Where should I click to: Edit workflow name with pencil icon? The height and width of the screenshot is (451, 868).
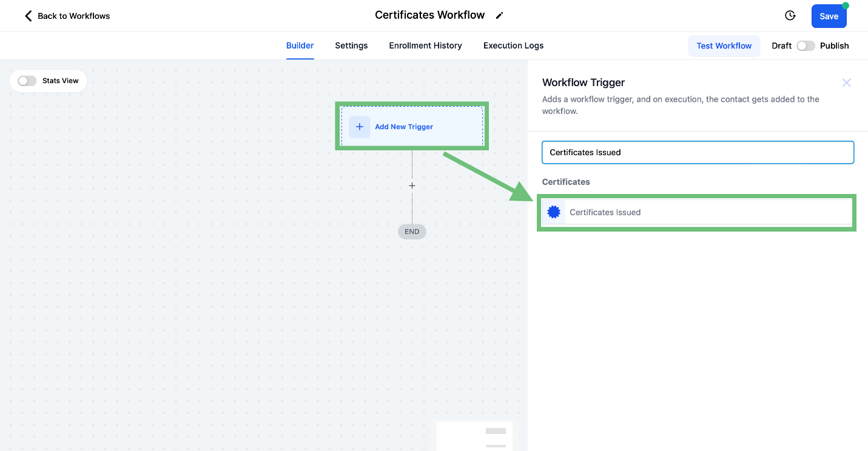pos(499,16)
